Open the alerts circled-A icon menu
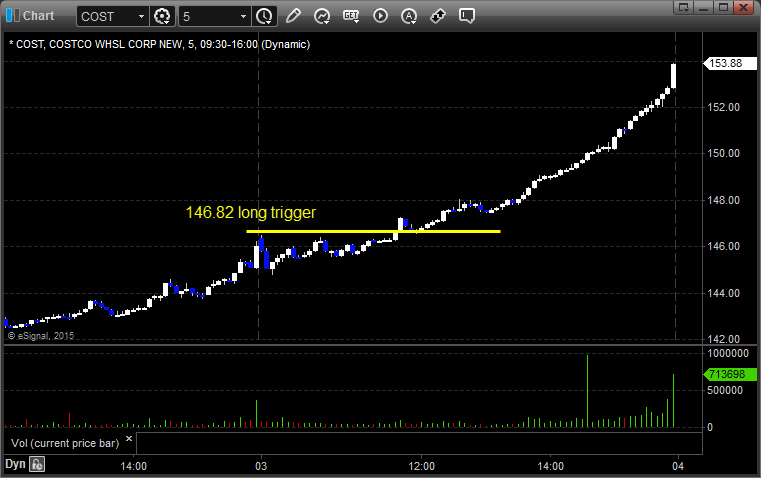This screenshot has height=478, width=761. tap(409, 16)
